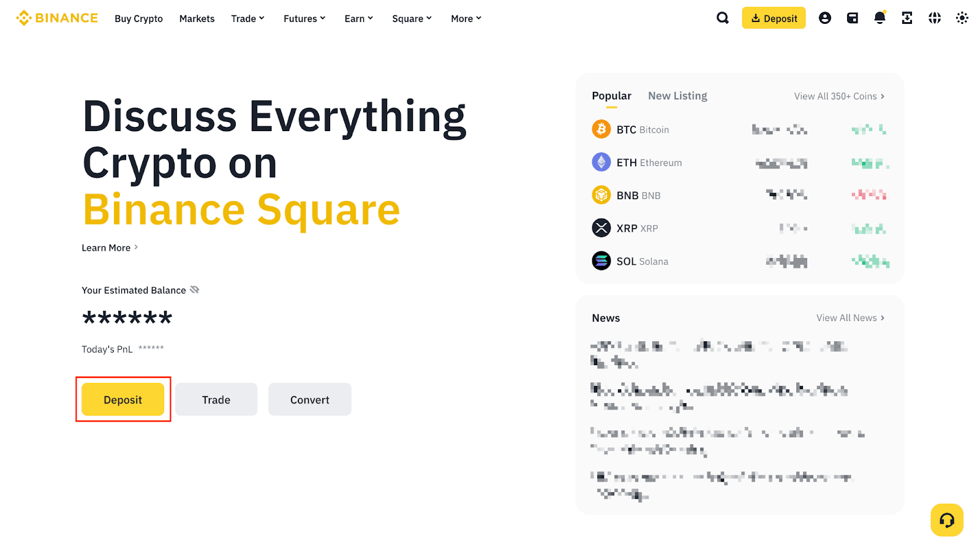This screenshot has width=980, height=538.
Task: Expand the Earn dropdown menu
Action: tap(358, 18)
